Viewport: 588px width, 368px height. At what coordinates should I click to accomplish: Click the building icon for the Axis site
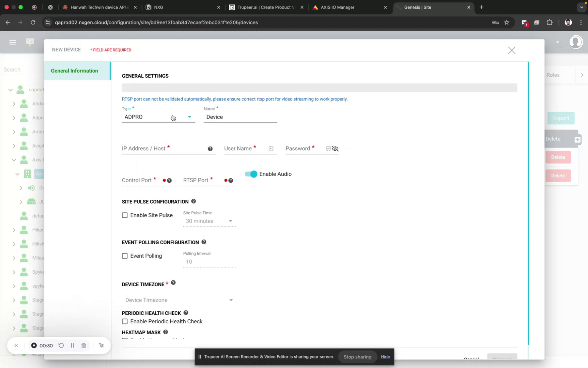click(27, 174)
